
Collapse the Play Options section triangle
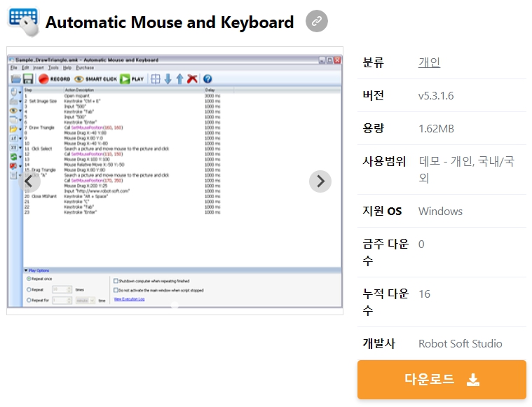[26, 270]
